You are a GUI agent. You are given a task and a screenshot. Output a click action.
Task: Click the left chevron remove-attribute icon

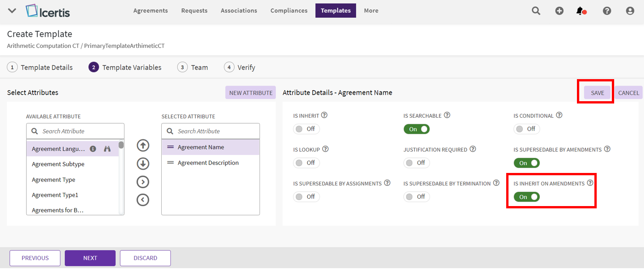(x=143, y=200)
